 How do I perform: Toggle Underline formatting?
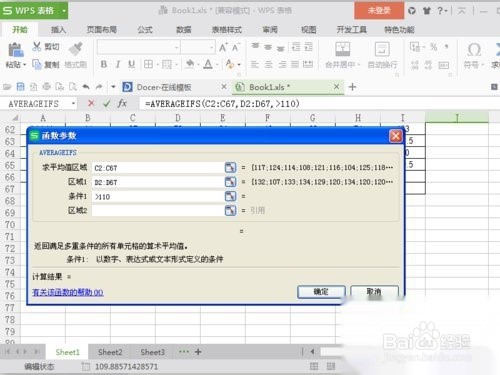(132, 64)
